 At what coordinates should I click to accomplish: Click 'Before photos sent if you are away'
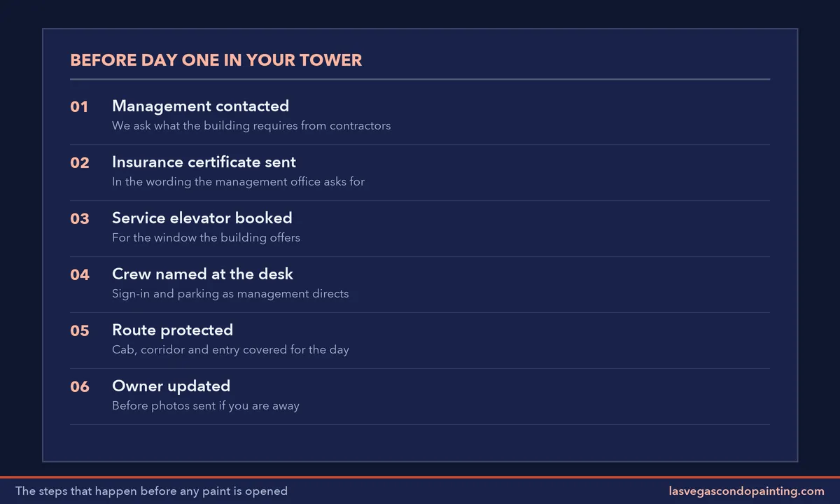[206, 406]
